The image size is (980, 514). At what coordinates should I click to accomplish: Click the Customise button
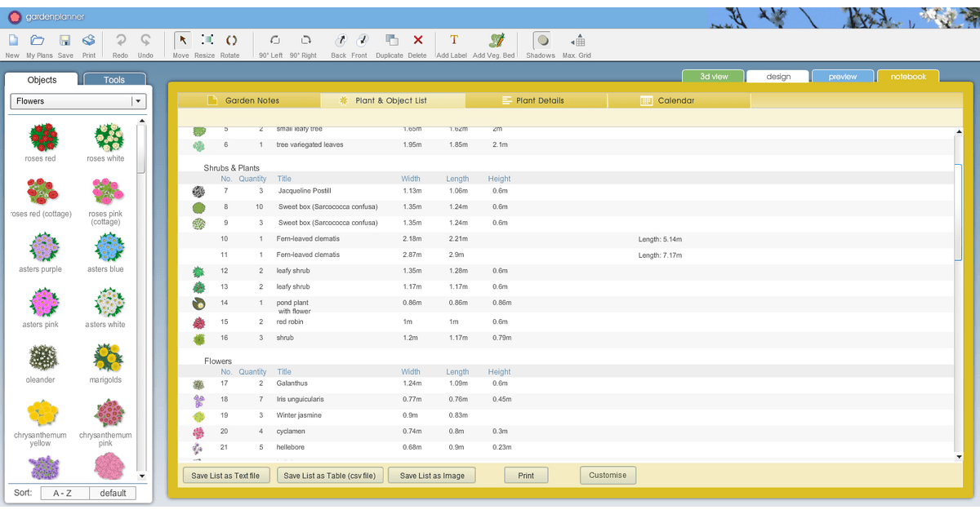[x=608, y=475]
